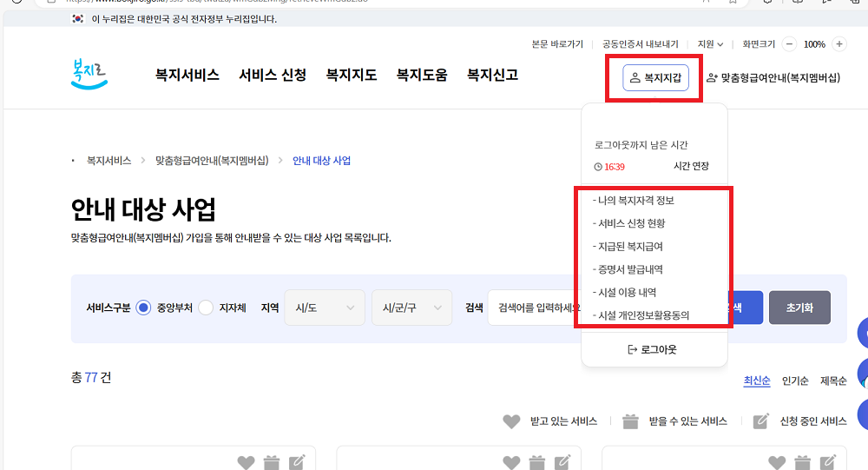Sort results by 최신순

tap(757, 381)
